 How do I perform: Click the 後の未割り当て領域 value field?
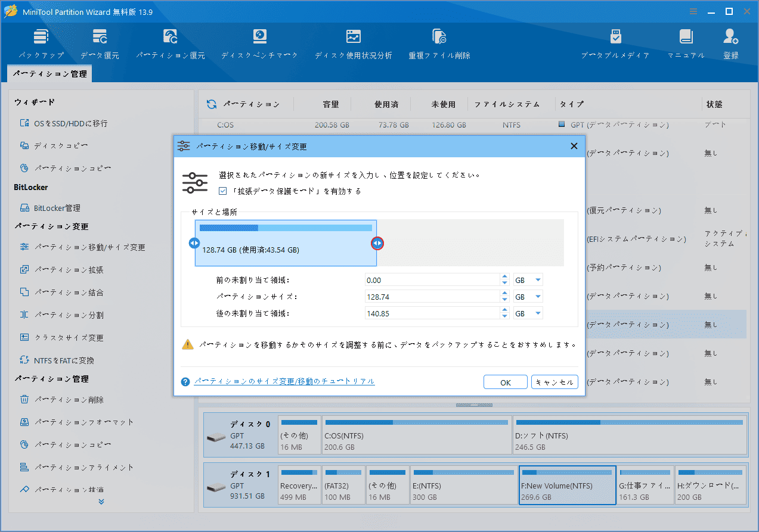(x=432, y=313)
